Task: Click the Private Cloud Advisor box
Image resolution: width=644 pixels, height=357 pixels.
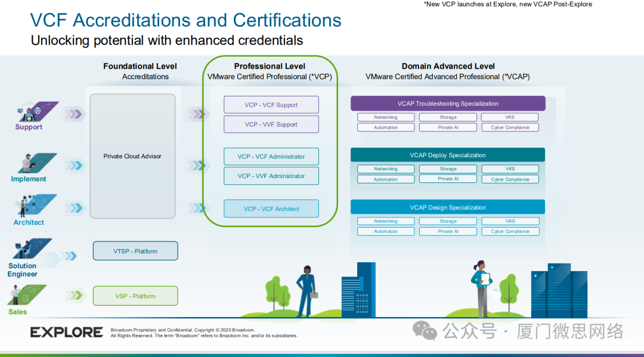Action: tap(132, 156)
